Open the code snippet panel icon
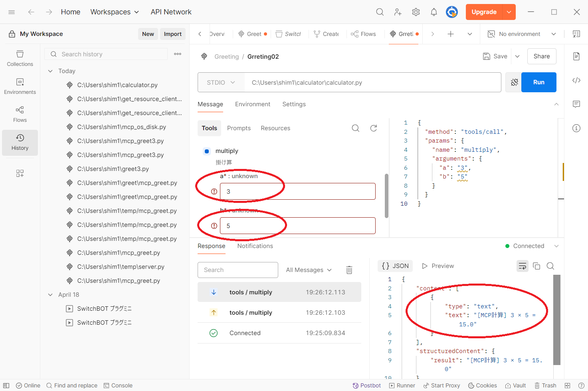Screen dimensions: 588x391 click(576, 80)
